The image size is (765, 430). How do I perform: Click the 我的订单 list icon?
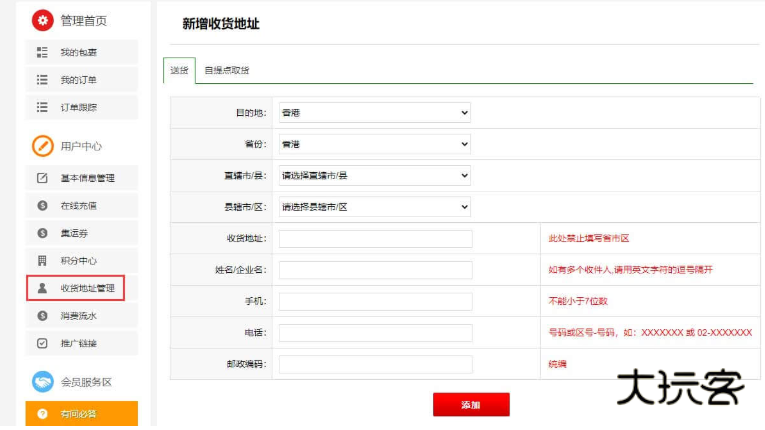pos(42,80)
